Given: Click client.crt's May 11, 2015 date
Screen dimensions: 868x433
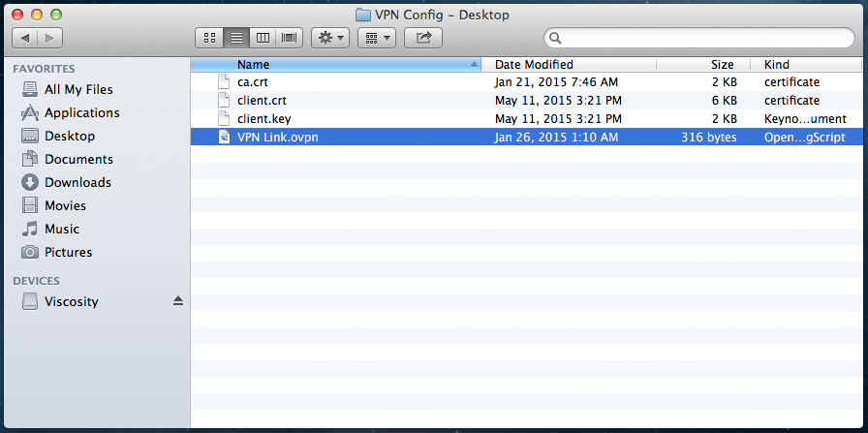Looking at the screenshot, I should coord(558,100).
